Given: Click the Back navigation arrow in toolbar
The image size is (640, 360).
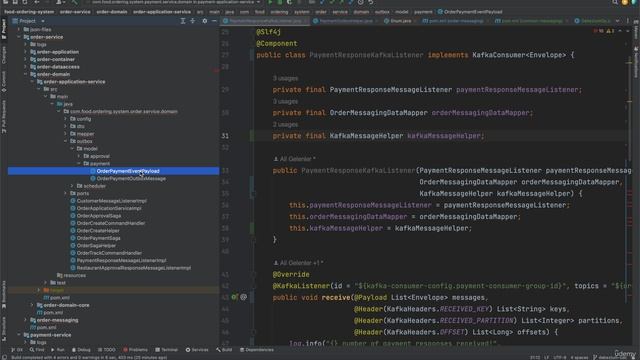Looking at the screenshot, I should (37, 2).
